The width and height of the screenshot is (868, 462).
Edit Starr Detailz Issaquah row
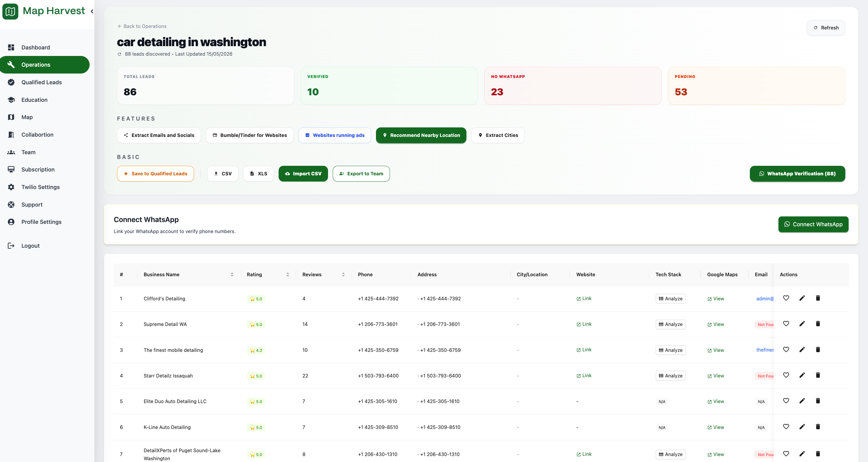(x=802, y=375)
